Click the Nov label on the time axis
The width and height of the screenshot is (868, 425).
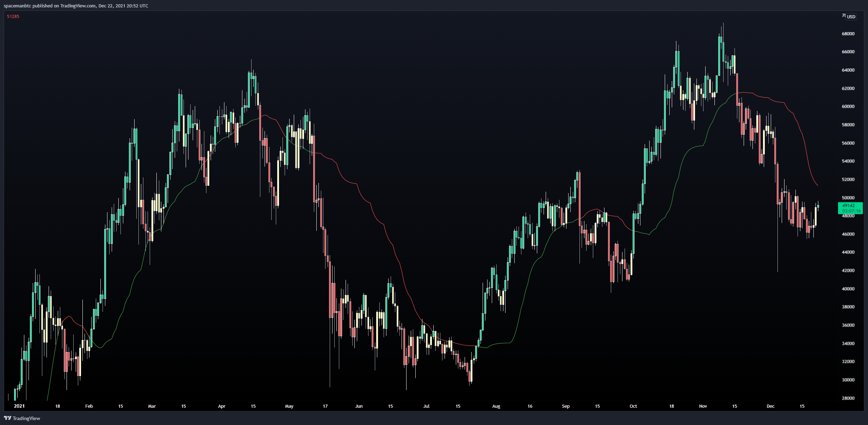pyautogui.click(x=703, y=406)
